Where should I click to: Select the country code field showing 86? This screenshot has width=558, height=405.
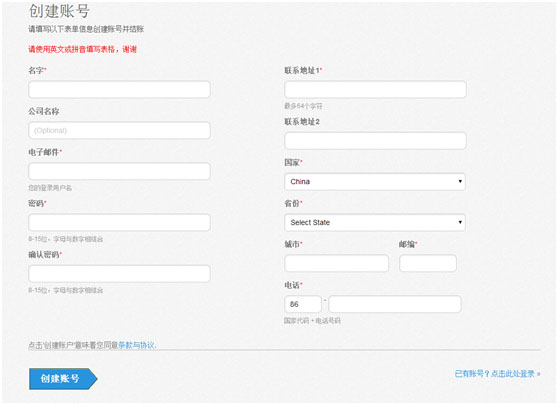pyautogui.click(x=303, y=304)
